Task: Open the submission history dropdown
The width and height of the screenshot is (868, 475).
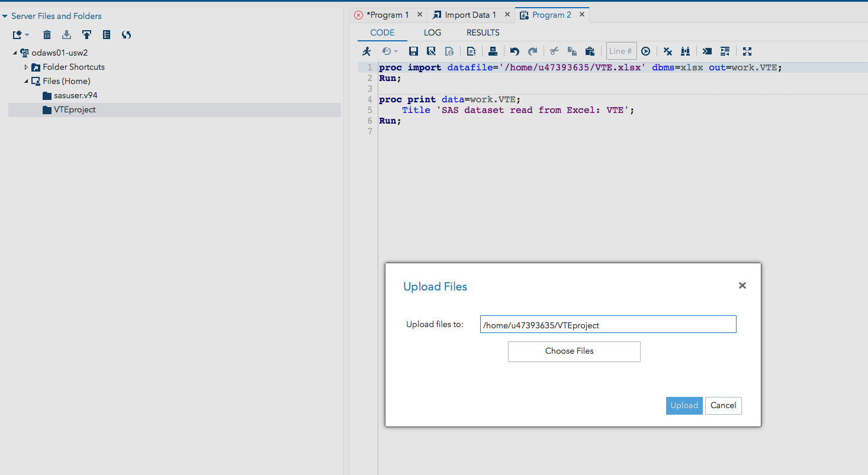Action: 388,51
